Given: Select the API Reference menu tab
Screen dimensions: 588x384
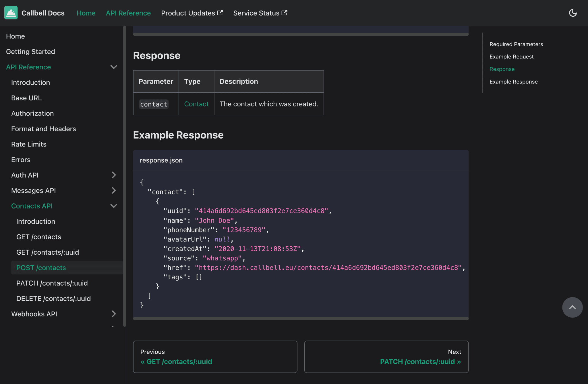Looking at the screenshot, I should coord(128,13).
